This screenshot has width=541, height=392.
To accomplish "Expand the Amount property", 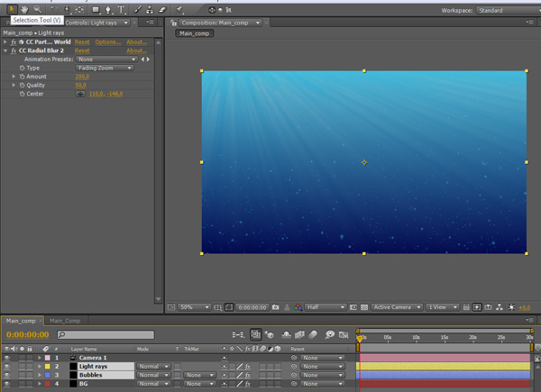I will (14, 77).
